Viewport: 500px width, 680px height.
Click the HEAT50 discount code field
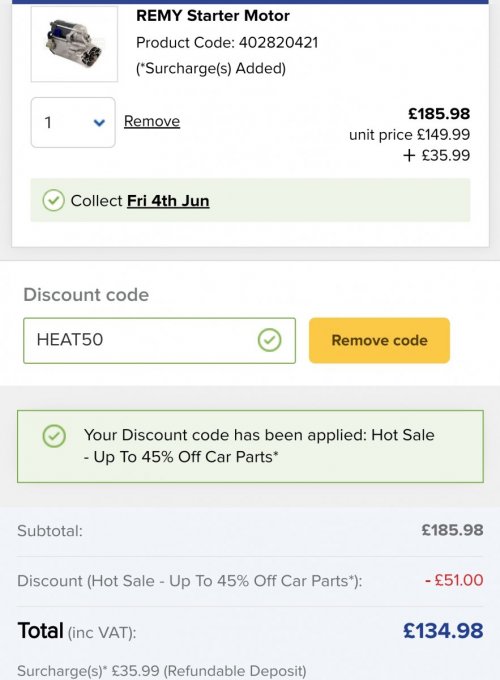tap(160, 340)
